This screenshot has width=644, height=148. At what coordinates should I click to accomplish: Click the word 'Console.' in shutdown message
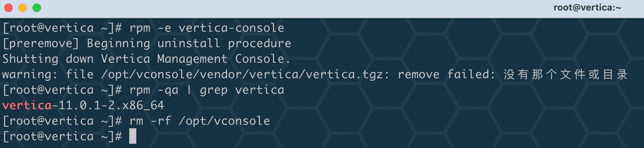[x=263, y=59]
